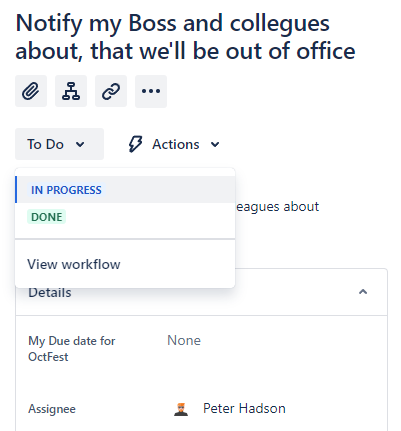Click the link issue chain icon
This screenshot has height=431, width=401.
[x=111, y=91]
